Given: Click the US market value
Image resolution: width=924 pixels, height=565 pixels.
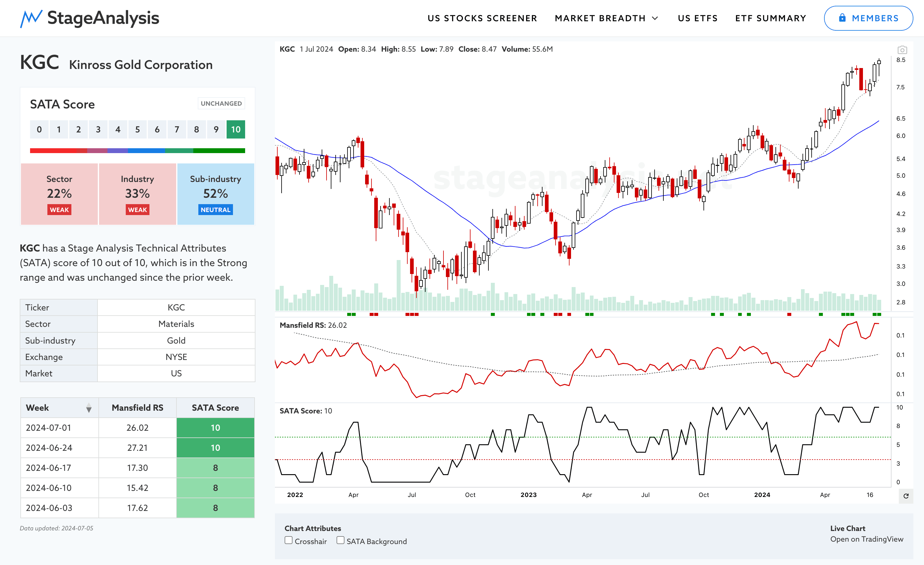Looking at the screenshot, I should pyautogui.click(x=176, y=373).
